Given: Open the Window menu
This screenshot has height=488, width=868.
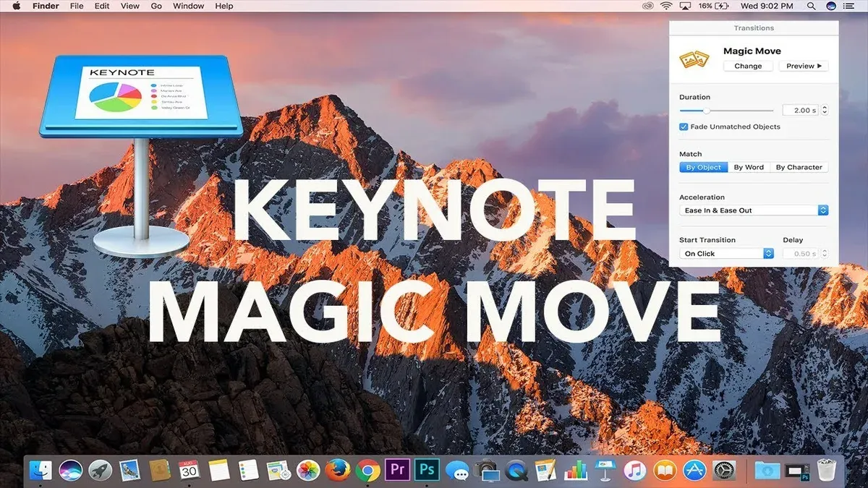Looking at the screenshot, I should pyautogui.click(x=188, y=6).
